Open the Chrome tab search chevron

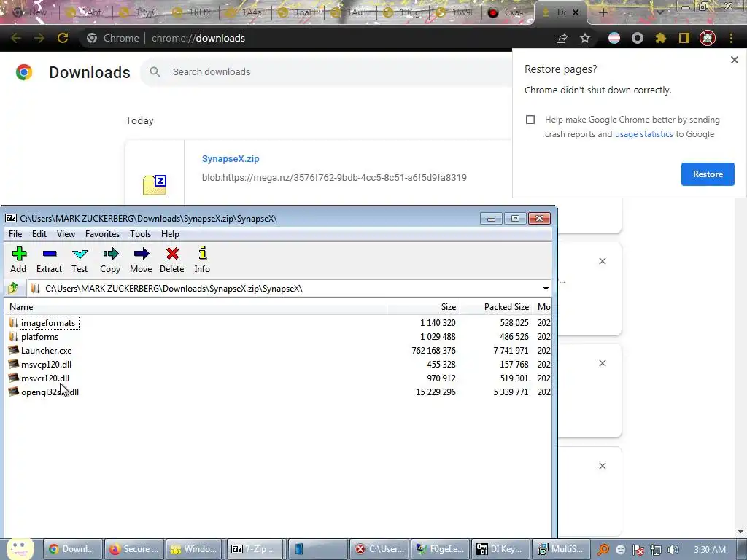click(x=659, y=12)
